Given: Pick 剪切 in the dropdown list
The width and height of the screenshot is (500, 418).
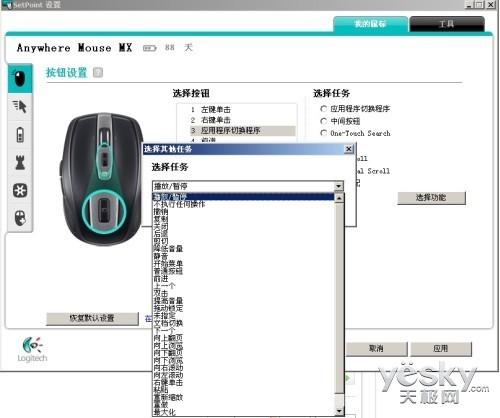Looking at the screenshot, I should (243, 241).
